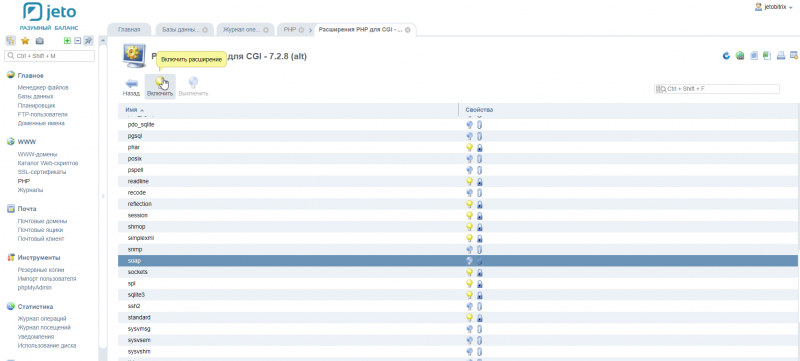
Task: Close the PHP tab
Action: coord(302,30)
